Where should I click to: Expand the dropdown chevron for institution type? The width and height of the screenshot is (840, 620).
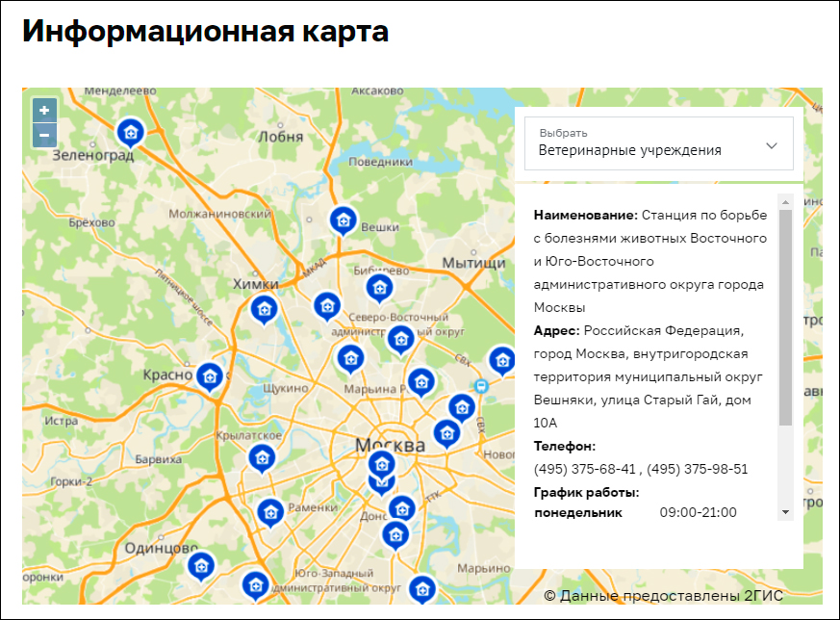771,145
